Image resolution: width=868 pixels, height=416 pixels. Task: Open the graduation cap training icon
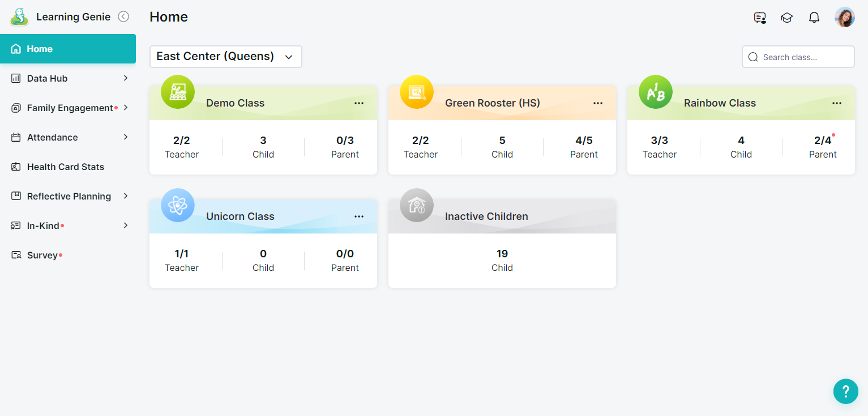(786, 18)
